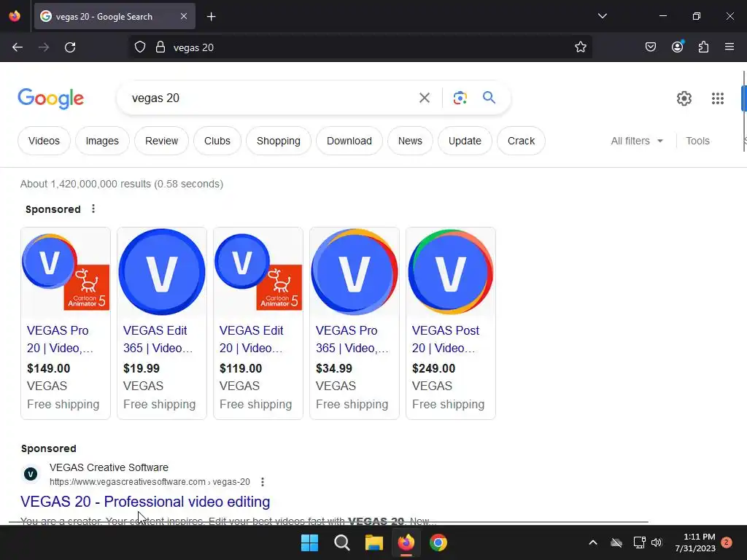Open the three-dot menu beside vegascreativesoftware URL

(x=263, y=482)
